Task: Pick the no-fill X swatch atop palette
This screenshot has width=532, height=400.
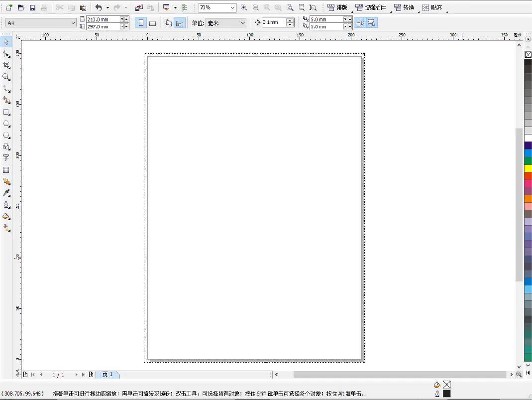Action: (x=528, y=54)
